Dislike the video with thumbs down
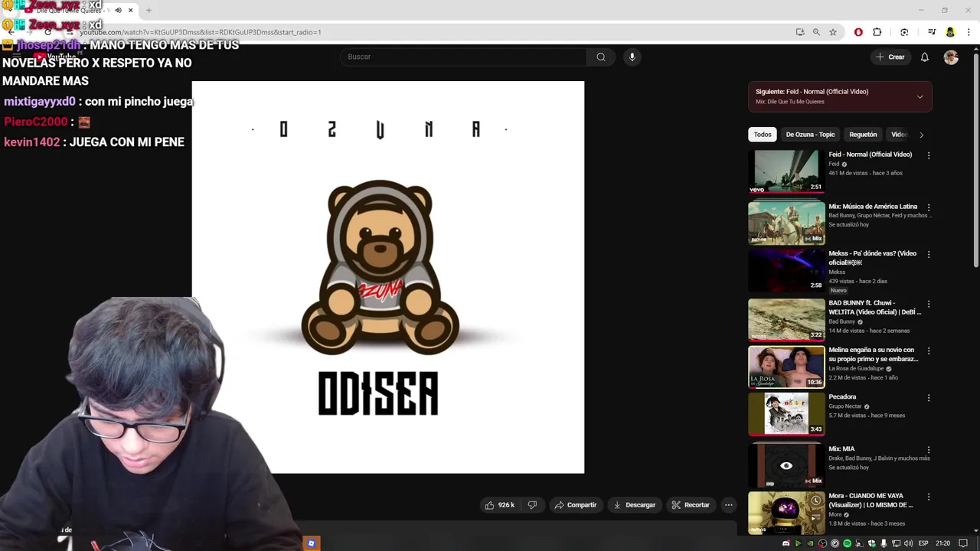Screen dimensions: 980x551 pyautogui.click(x=532, y=505)
